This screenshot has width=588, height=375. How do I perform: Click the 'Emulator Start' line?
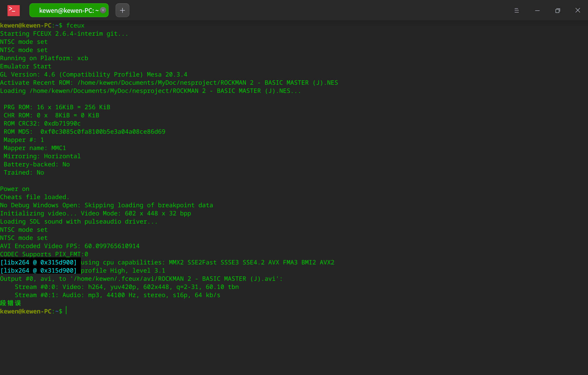[x=26, y=66]
